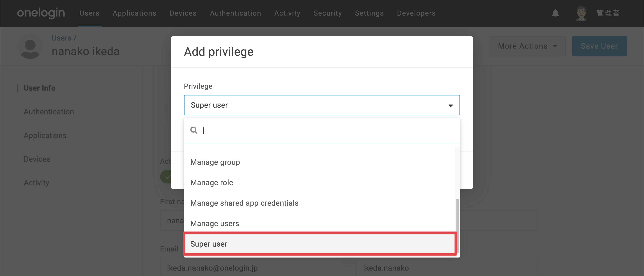The height and width of the screenshot is (276, 644).
Task: Click the Save User button
Action: tap(599, 46)
